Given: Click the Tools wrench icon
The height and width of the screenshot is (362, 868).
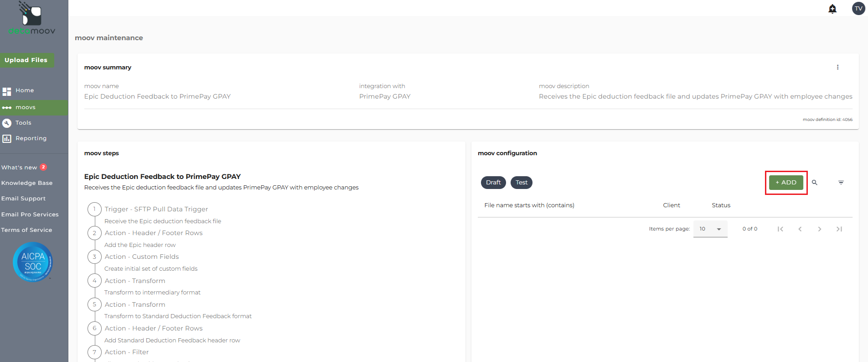Looking at the screenshot, I should point(7,123).
